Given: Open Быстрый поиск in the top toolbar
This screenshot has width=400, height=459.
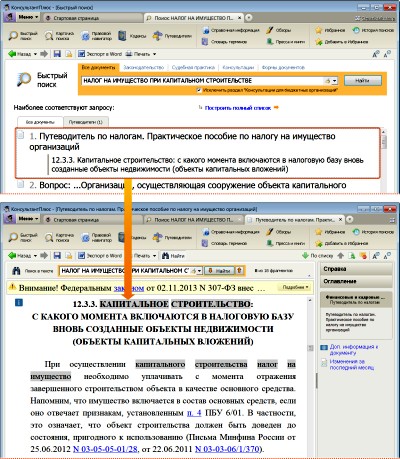Looking at the screenshot, I should (x=23, y=36).
